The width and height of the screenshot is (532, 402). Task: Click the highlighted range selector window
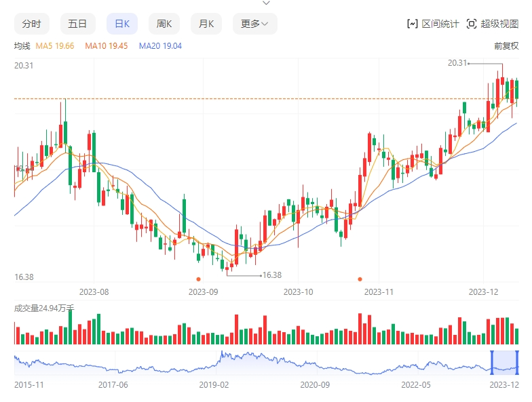(x=504, y=362)
